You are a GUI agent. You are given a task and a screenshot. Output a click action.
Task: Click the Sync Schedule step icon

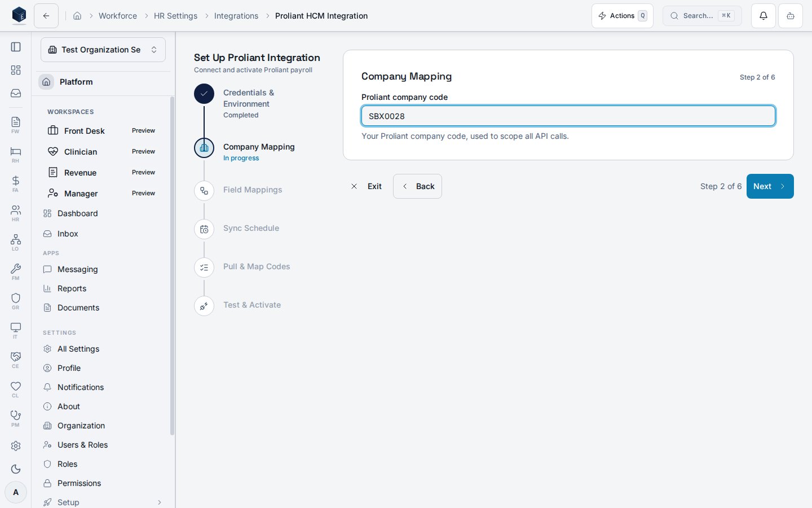(204, 229)
